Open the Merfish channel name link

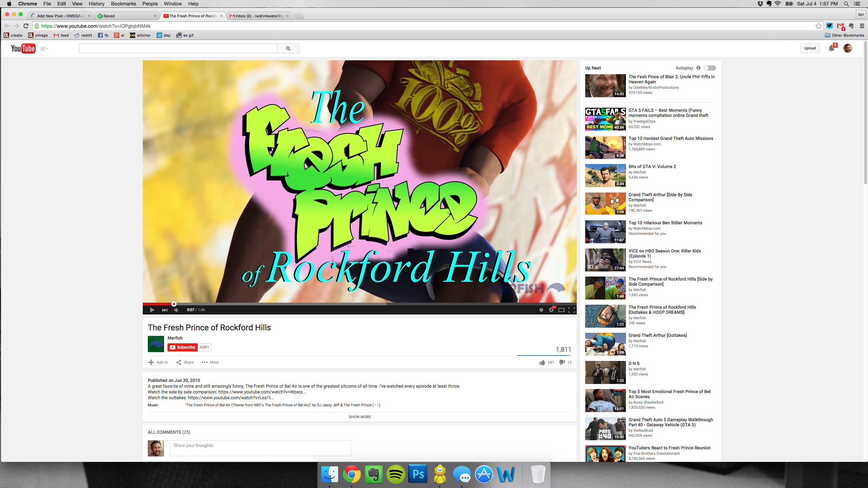175,338
